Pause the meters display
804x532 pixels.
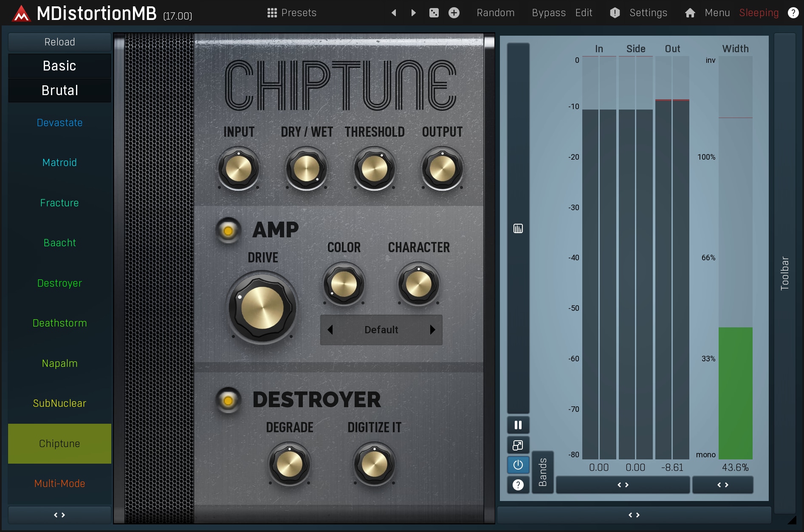pos(518,425)
